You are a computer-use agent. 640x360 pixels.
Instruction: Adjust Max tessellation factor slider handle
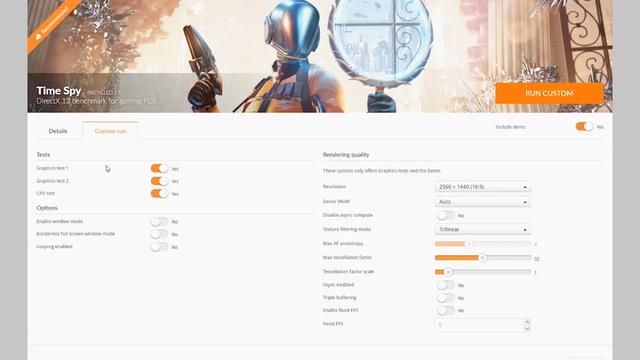pos(482,258)
